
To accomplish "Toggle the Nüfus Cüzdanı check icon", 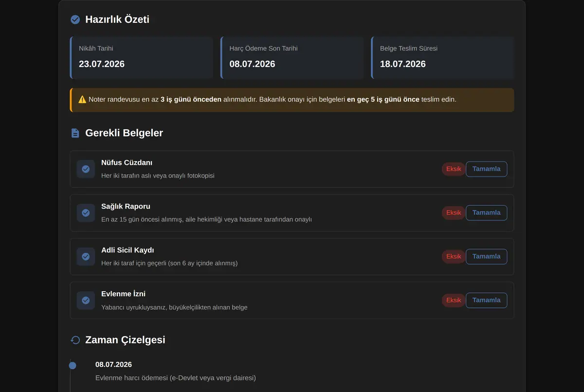I will tap(86, 169).
